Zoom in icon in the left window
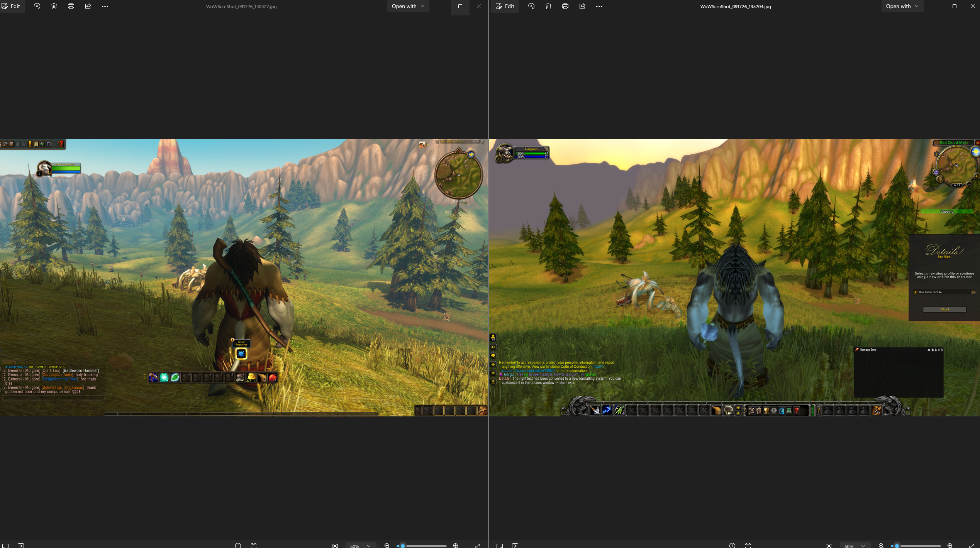 tap(456, 545)
